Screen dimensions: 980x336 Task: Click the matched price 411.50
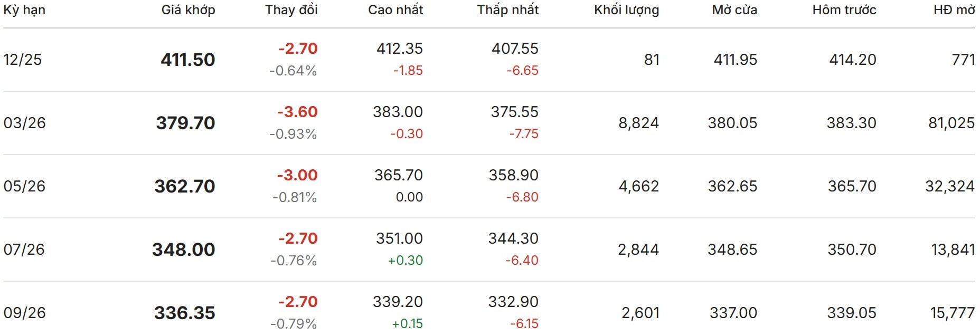click(x=187, y=60)
